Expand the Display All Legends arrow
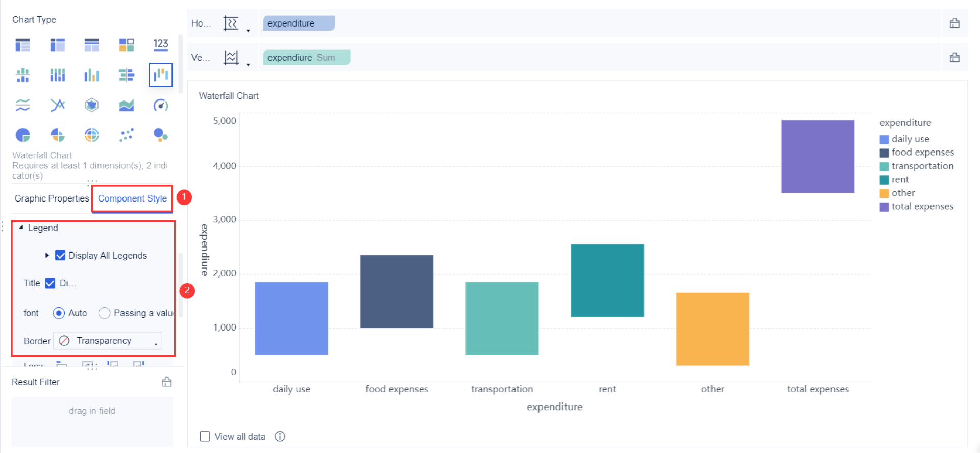 point(47,255)
